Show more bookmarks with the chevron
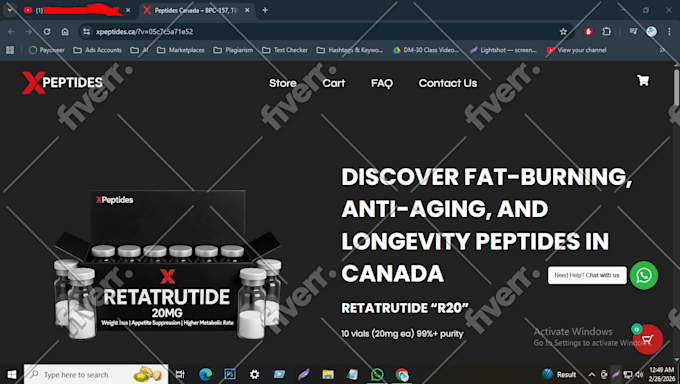Viewport: 680px width, 384px height. coord(662,50)
